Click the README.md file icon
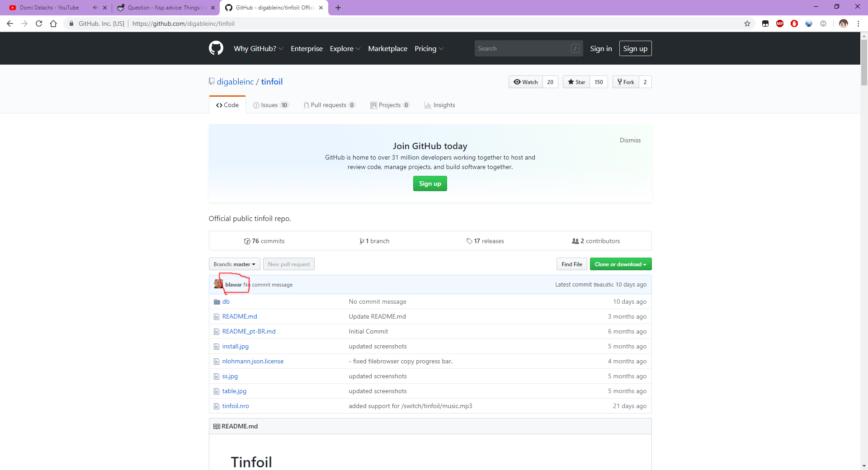Image resolution: width=868 pixels, height=470 pixels. pyautogui.click(x=217, y=317)
